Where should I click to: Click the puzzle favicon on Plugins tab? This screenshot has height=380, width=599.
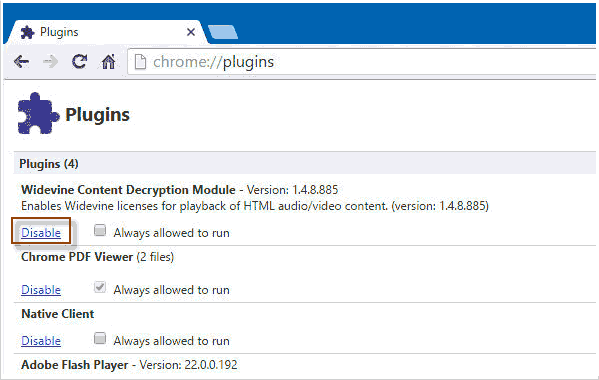(28, 32)
